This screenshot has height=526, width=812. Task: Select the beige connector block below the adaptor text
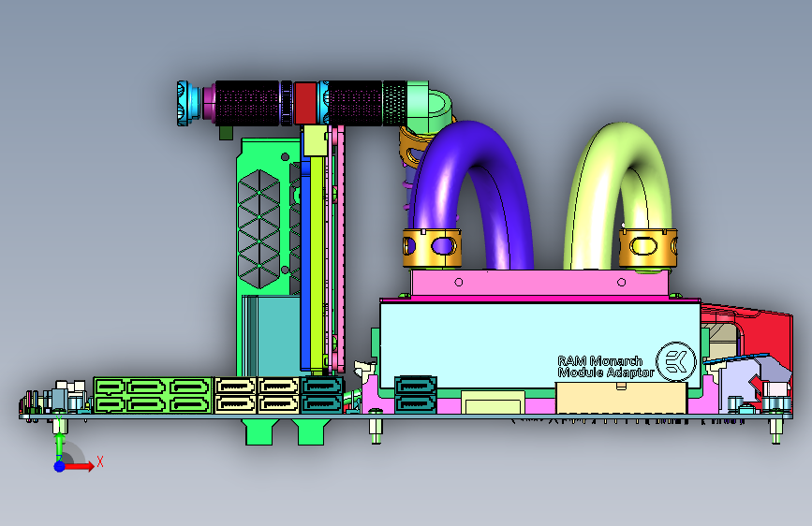pos(622,398)
